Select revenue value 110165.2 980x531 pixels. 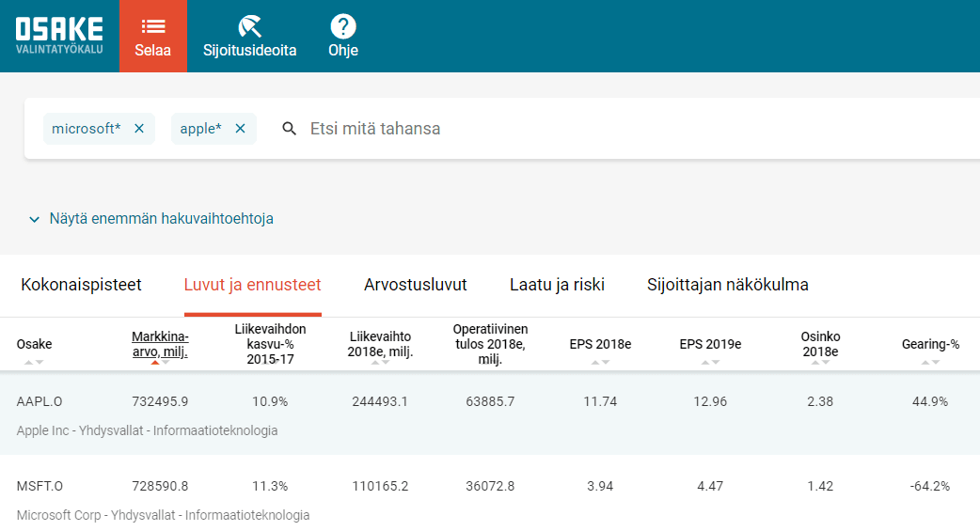pyautogui.click(x=380, y=486)
